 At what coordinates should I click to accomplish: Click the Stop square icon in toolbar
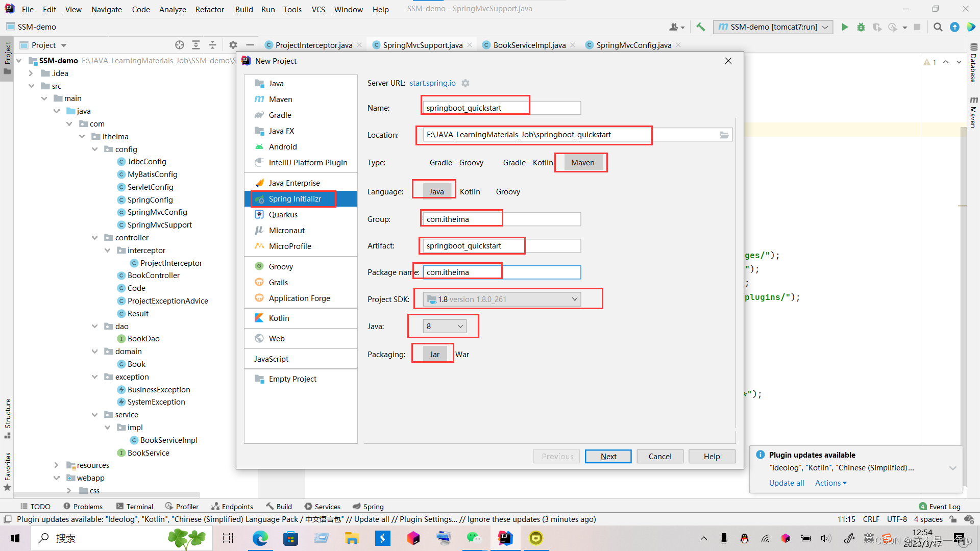[x=917, y=27]
